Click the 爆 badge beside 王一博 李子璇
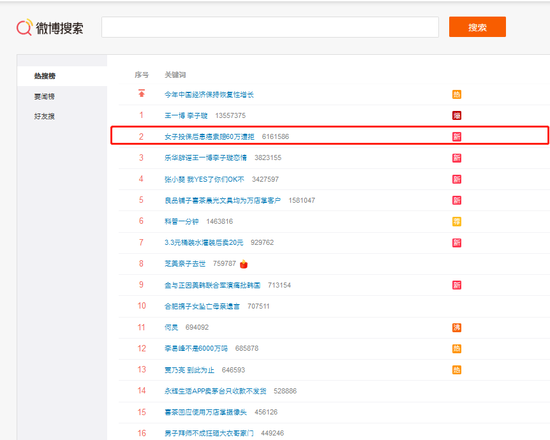 pos(456,115)
